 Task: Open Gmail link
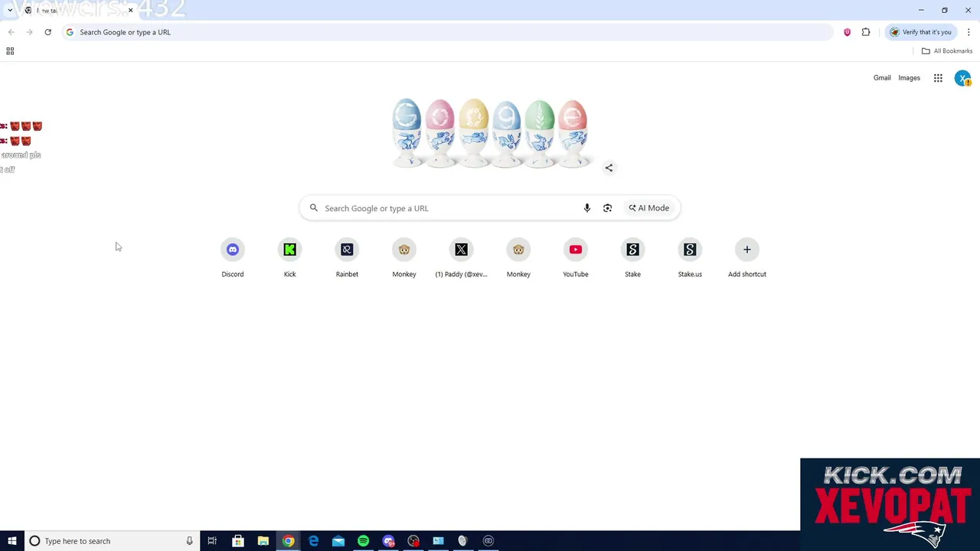pyautogui.click(x=882, y=78)
